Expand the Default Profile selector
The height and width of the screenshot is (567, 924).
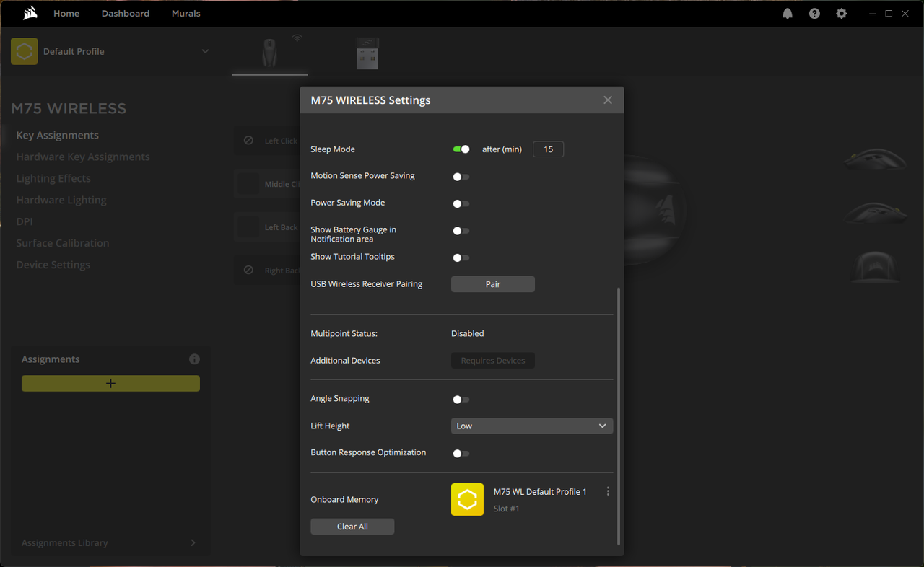pyautogui.click(x=205, y=51)
